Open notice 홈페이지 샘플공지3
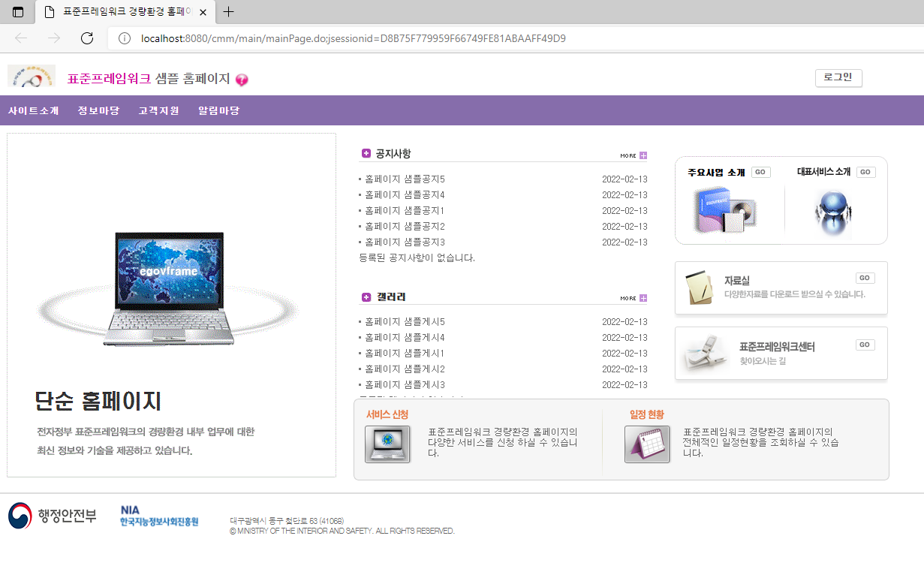Image resolution: width=924 pixels, height=566 pixels. (405, 242)
